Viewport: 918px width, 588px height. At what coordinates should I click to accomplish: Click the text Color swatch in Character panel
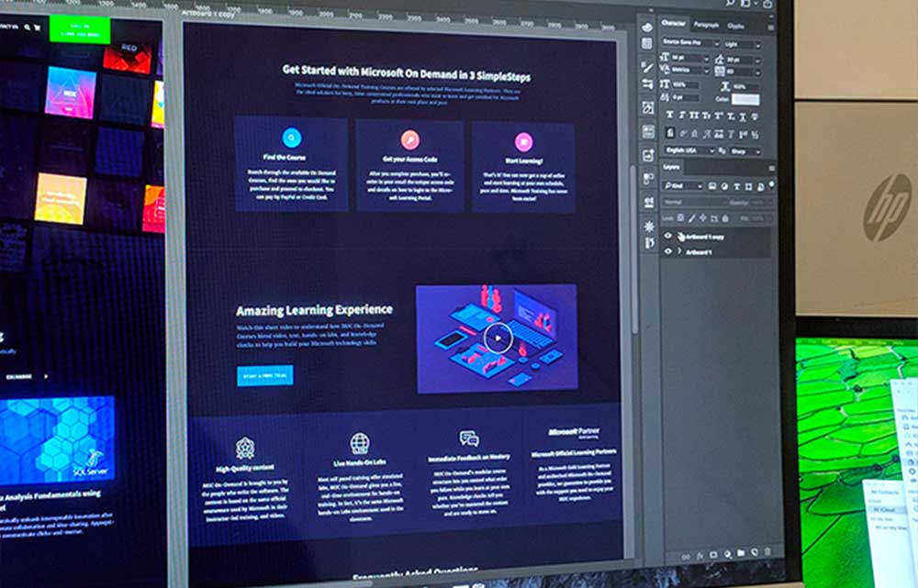745,99
